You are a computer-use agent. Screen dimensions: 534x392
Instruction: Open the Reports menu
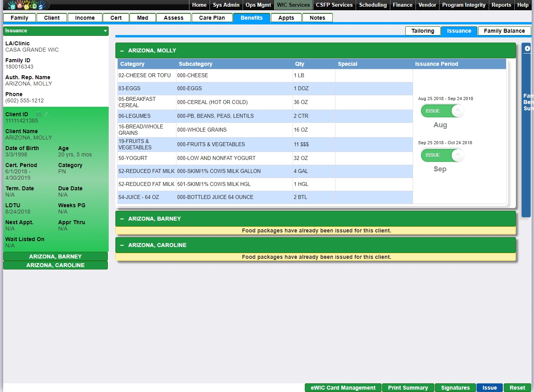coord(501,5)
